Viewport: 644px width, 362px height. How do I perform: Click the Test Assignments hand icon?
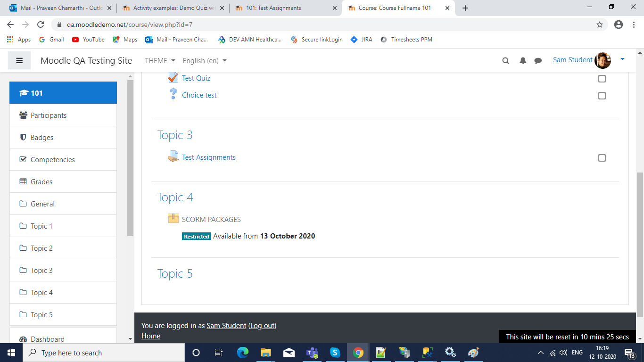173,156
